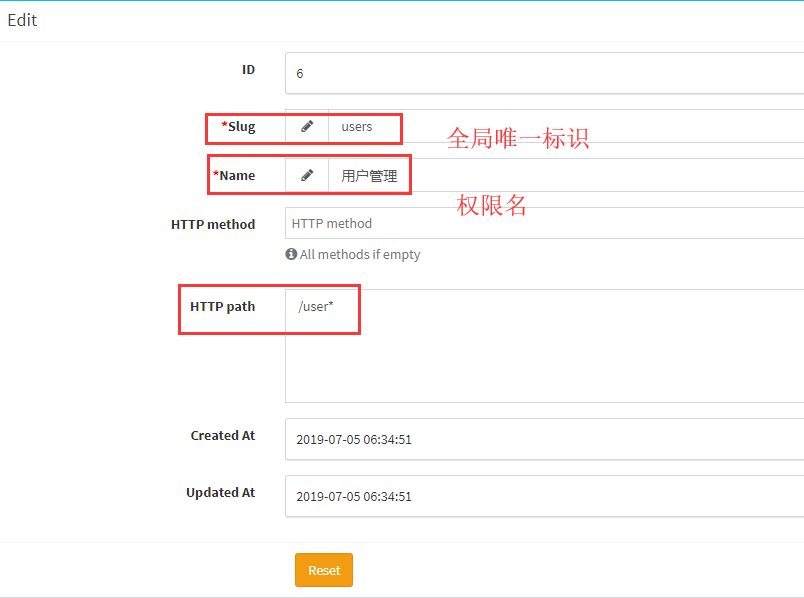
Task: Click the info icon near 'All methods if empty'
Action: click(x=290, y=254)
